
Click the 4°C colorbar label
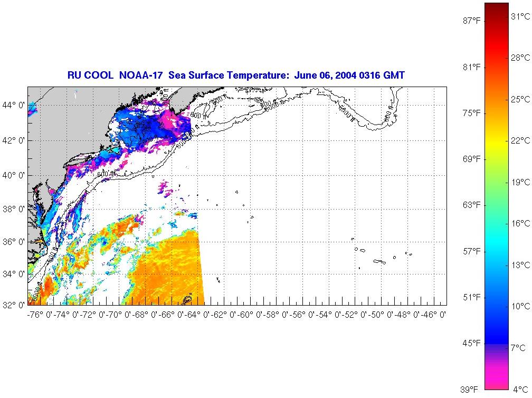tap(521, 390)
